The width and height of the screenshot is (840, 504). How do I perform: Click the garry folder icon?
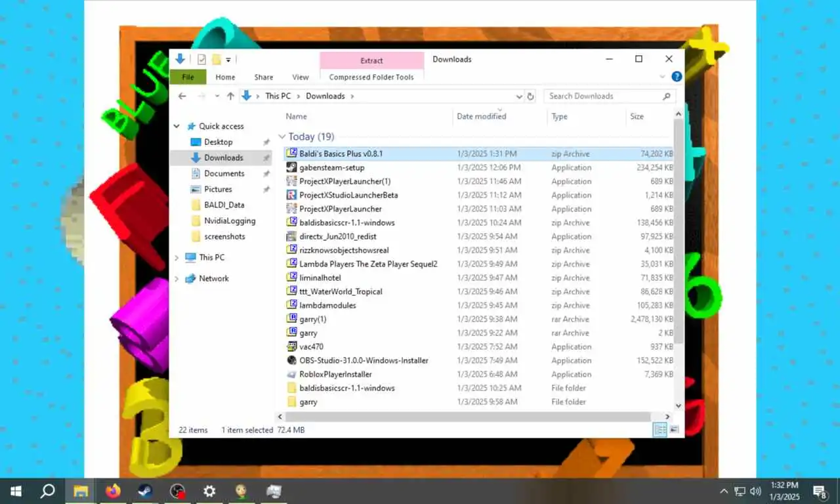point(292,402)
